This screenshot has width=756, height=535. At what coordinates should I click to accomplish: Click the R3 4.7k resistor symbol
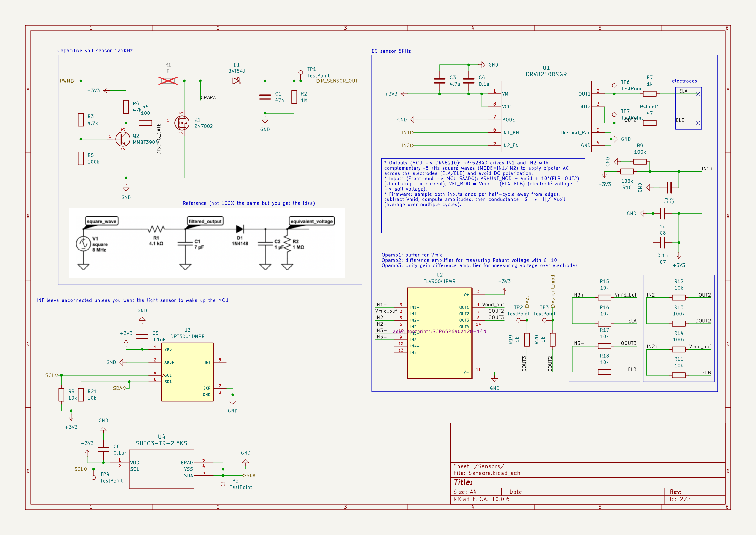(x=81, y=120)
